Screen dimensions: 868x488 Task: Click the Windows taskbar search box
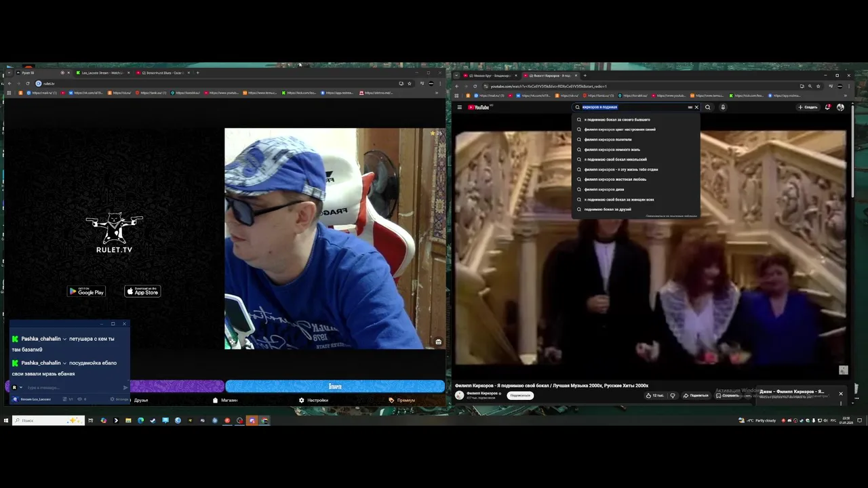pyautogui.click(x=48, y=420)
